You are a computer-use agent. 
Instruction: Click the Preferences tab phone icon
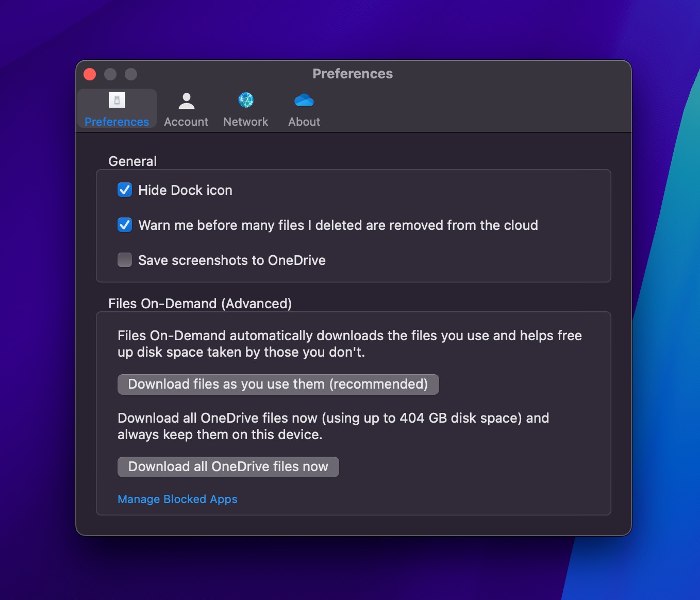click(x=116, y=100)
